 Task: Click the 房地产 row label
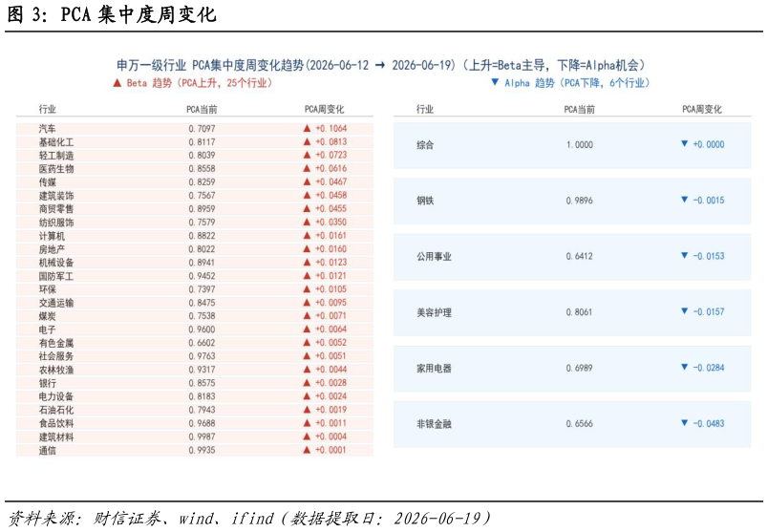click(x=52, y=249)
